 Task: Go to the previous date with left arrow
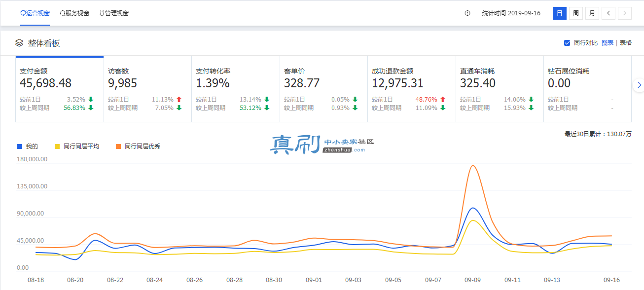click(x=608, y=13)
